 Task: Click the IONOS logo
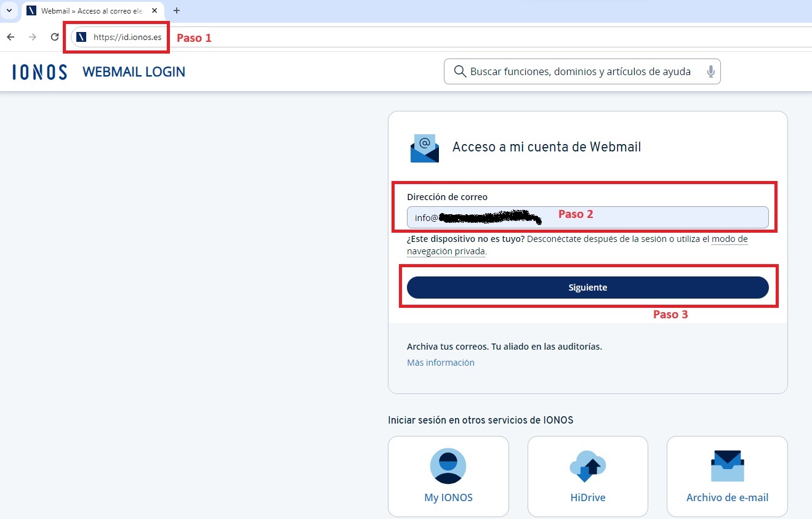pyautogui.click(x=40, y=72)
